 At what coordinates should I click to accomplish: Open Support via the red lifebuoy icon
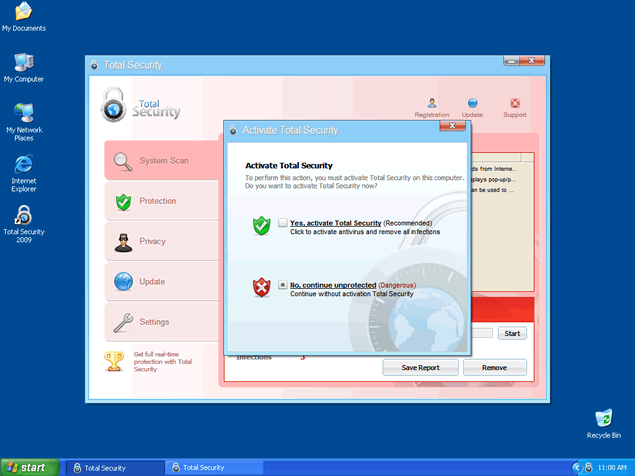[514, 103]
